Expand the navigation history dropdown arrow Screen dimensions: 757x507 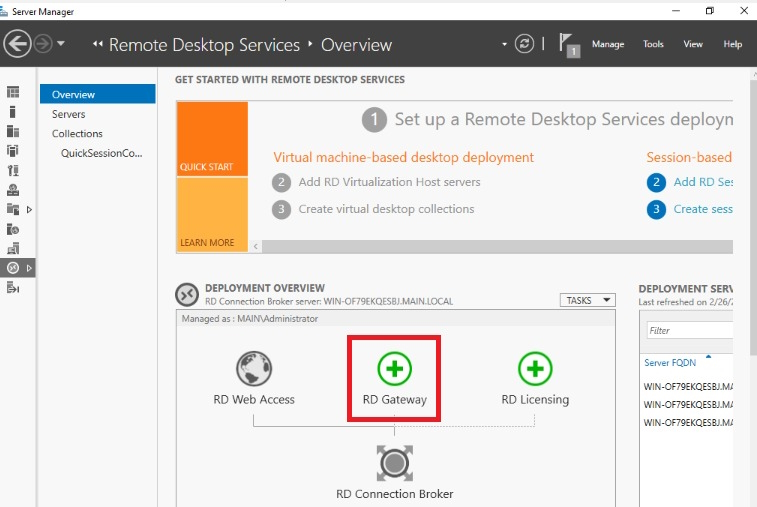(62, 44)
